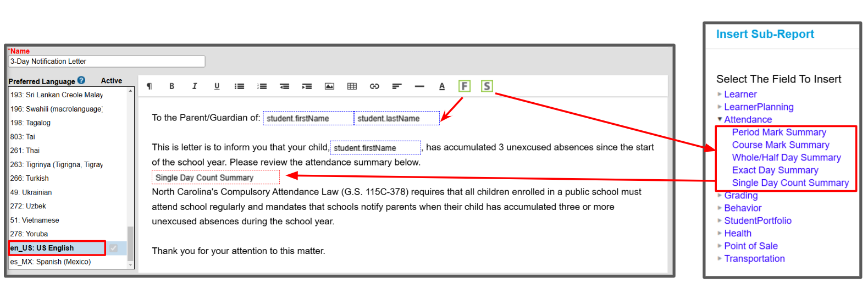
Task: Select Exact Day Summary sub-report
Action: point(775,170)
